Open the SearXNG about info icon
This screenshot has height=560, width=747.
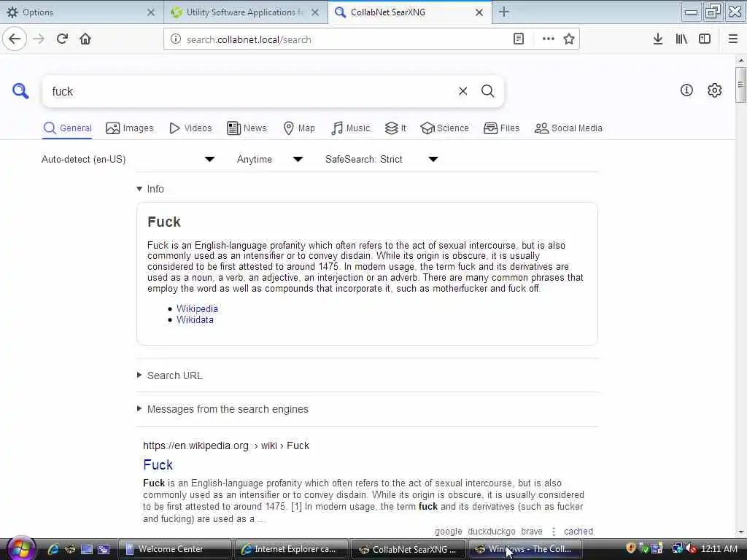686,90
